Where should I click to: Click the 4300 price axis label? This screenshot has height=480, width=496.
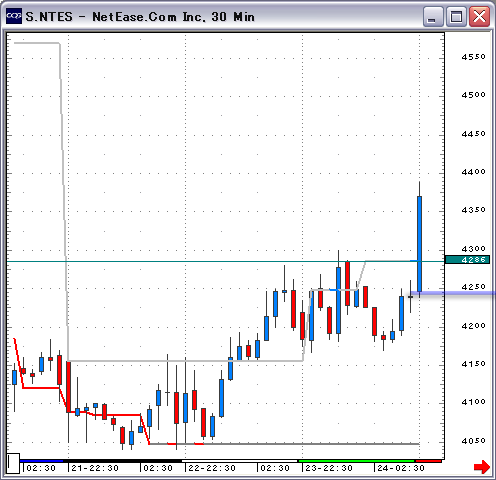[473, 249]
